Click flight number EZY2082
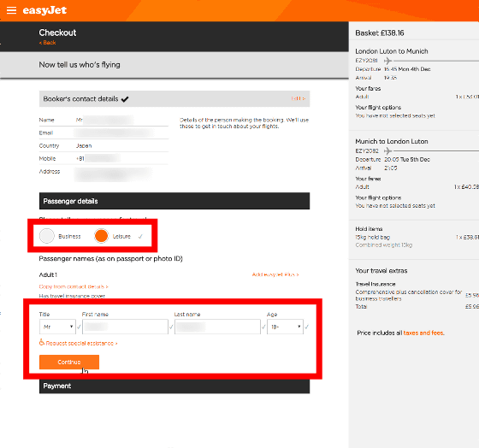Viewport: 479px width, 448px height. click(x=367, y=150)
